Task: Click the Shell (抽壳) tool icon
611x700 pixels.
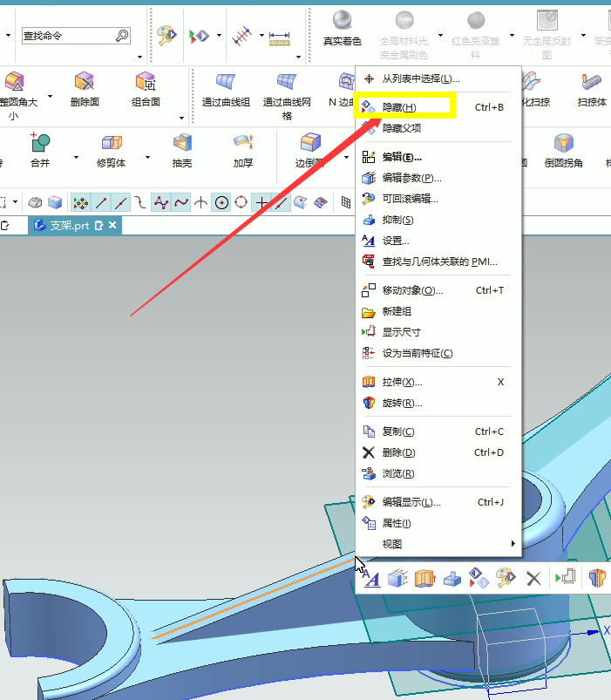Action: 181,142
